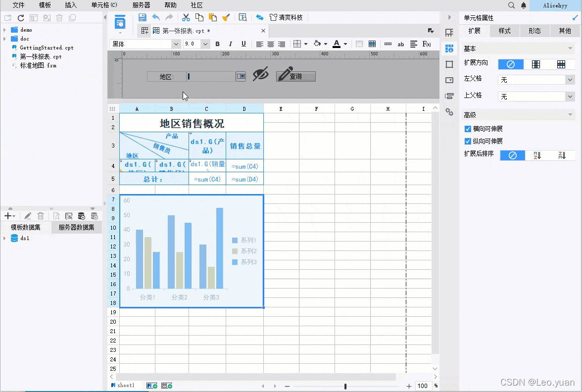Close the 第一张报表.cpt tab
The width and height of the screenshot is (582, 392).
tap(263, 31)
